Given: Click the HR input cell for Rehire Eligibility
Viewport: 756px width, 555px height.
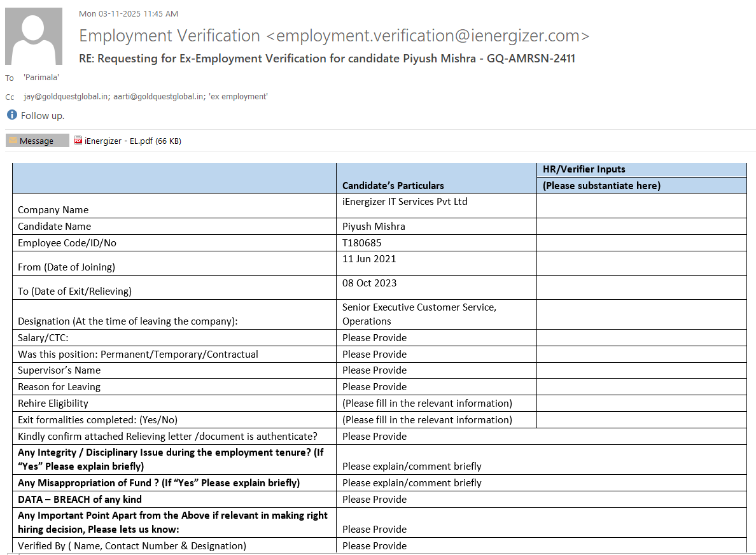Looking at the screenshot, I should pyautogui.click(x=641, y=404).
